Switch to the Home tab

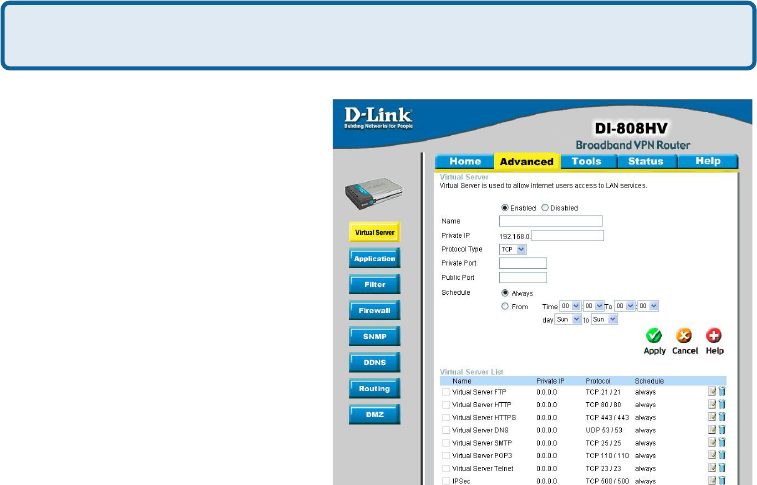pyautogui.click(x=465, y=161)
